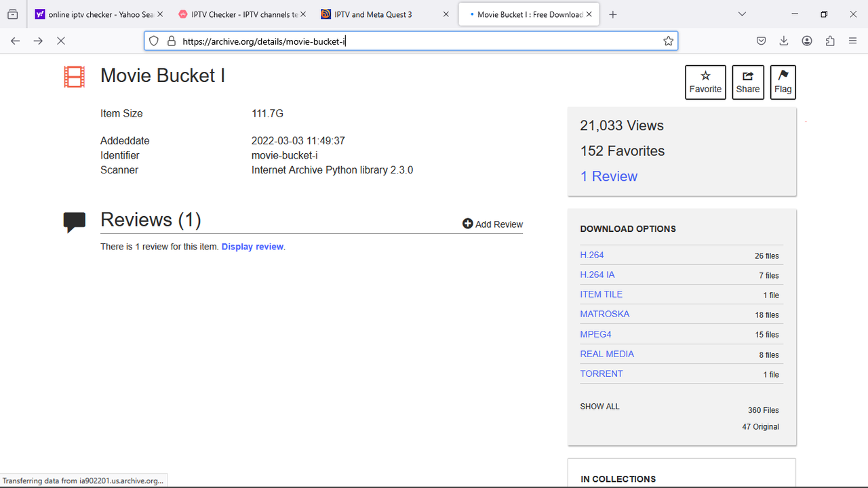Click the movie film strip icon
The image size is (868, 488).
click(75, 77)
